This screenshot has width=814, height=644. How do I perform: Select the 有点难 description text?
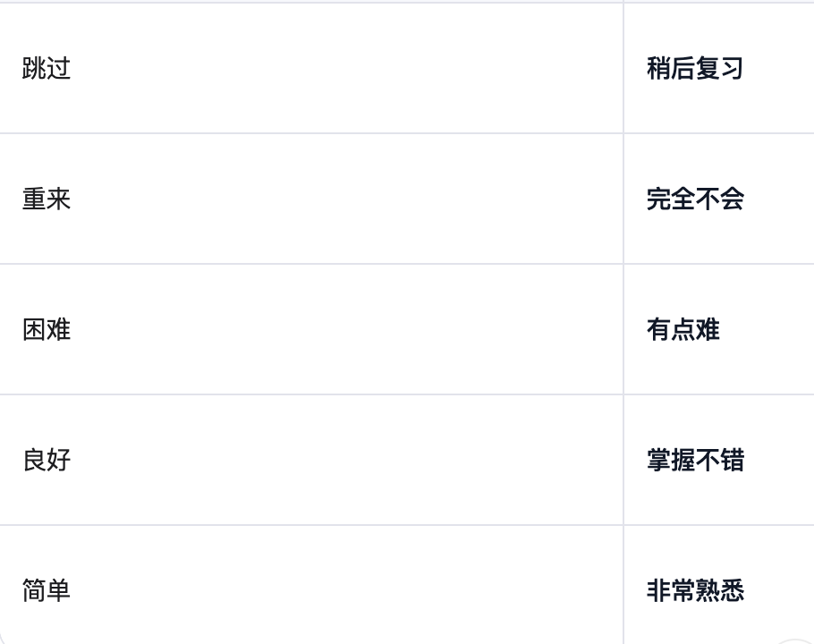[x=683, y=330]
